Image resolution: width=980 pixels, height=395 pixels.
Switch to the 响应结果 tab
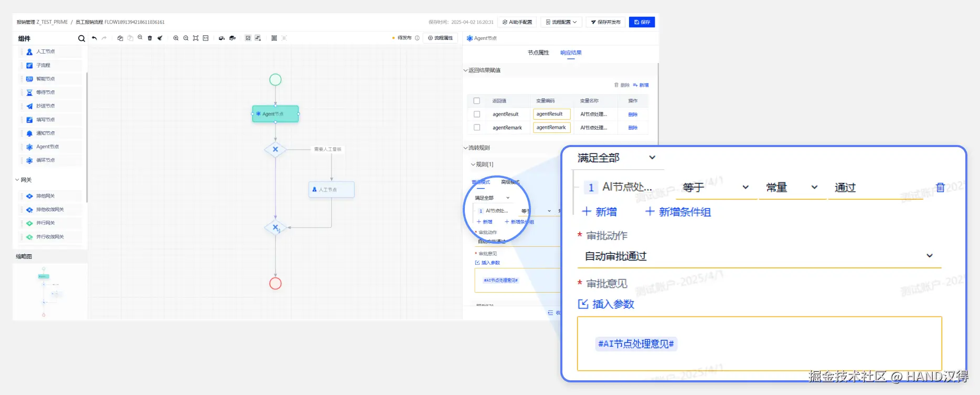[x=571, y=53]
